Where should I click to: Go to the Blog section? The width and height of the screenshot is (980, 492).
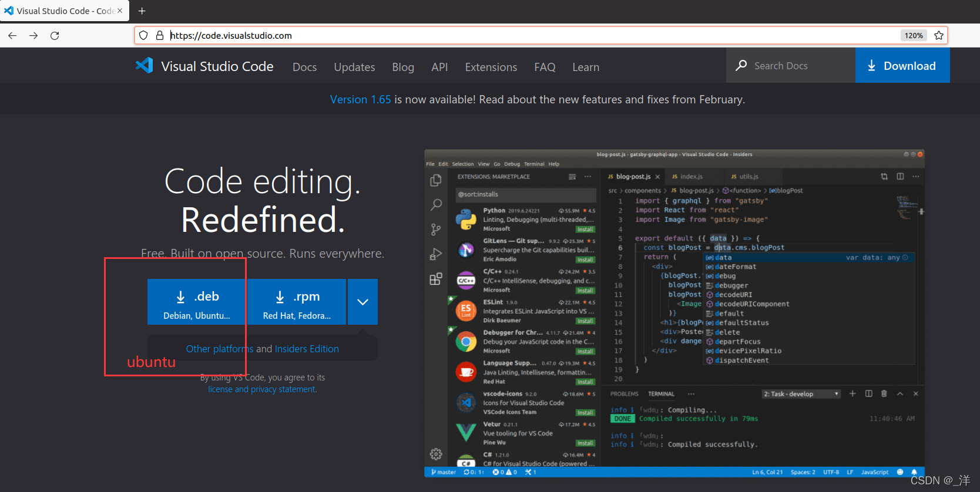pos(403,67)
